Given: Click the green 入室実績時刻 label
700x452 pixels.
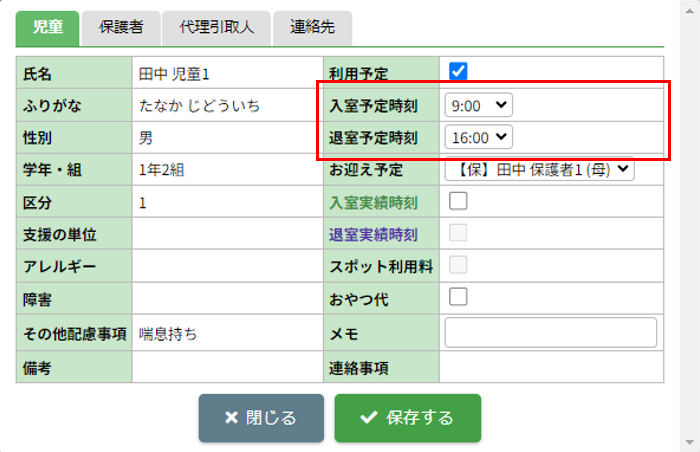Looking at the screenshot, I should (374, 203).
